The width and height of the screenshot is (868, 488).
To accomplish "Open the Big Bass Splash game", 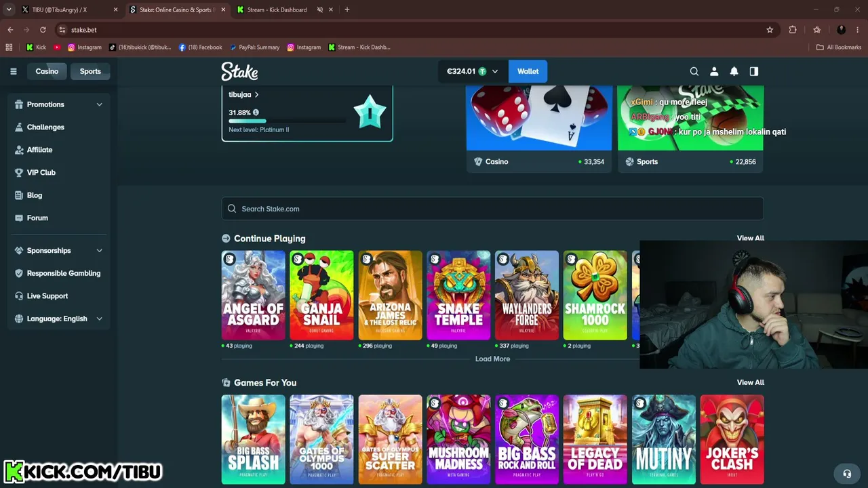I will pos(254,439).
